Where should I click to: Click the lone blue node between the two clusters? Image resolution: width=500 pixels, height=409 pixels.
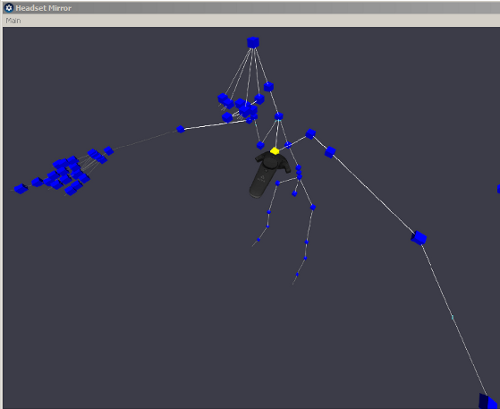[x=180, y=129]
